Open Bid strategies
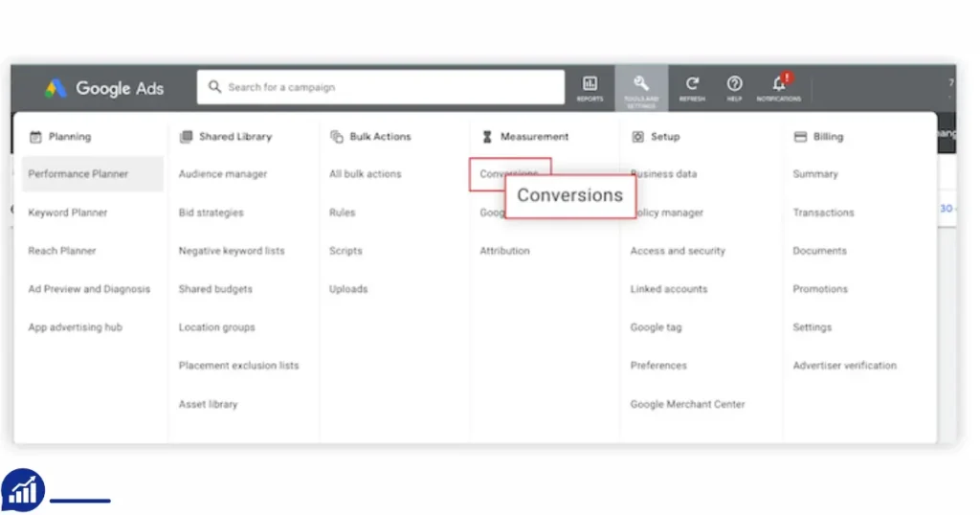The image size is (980, 515). pyautogui.click(x=212, y=213)
